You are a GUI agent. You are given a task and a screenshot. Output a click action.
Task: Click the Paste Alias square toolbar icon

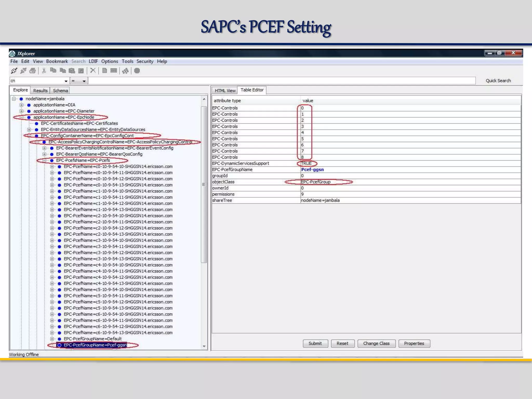pos(81,71)
